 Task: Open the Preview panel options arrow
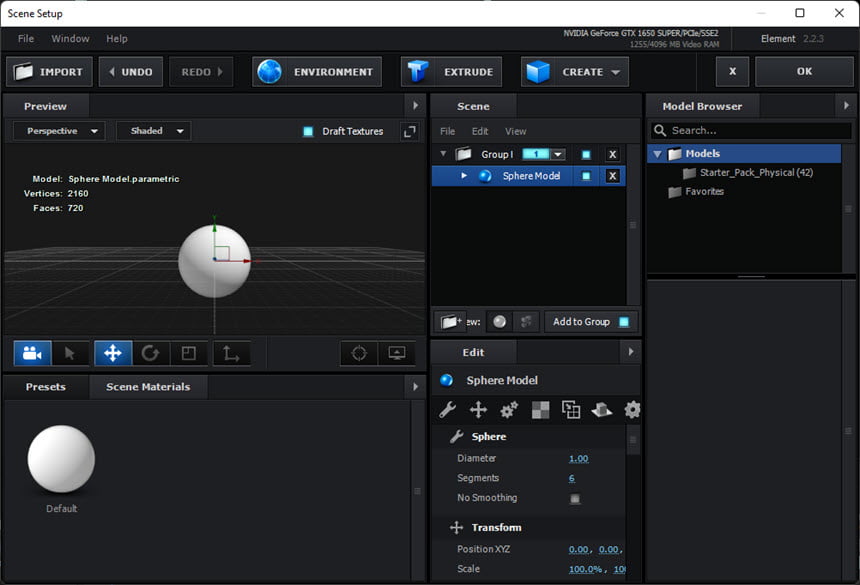pyautogui.click(x=415, y=105)
